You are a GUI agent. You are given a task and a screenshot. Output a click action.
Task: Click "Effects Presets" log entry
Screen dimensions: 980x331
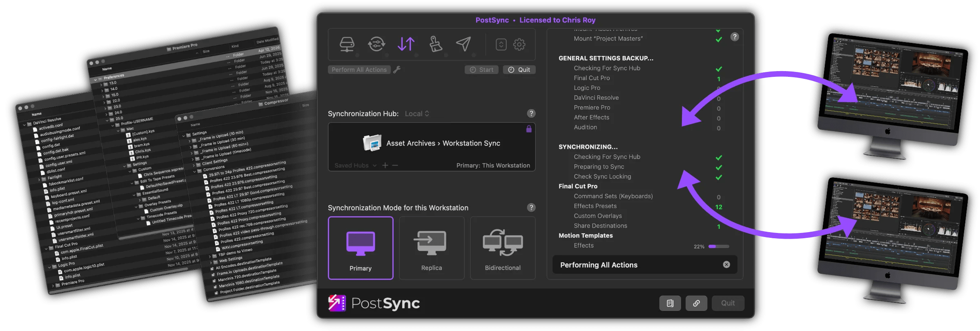595,206
